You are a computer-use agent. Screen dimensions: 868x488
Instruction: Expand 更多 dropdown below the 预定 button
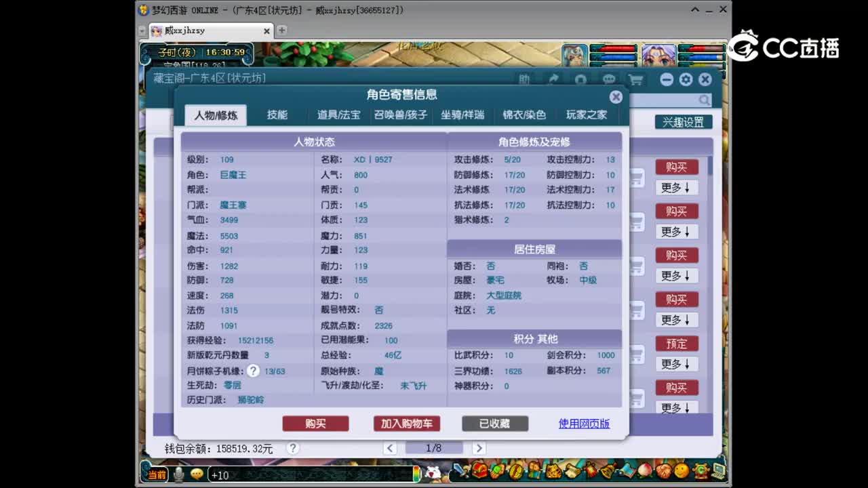pyautogui.click(x=676, y=364)
